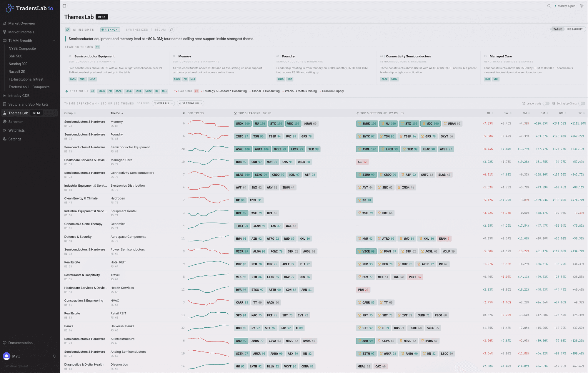
Task: Toggle Setting Up Charts switch
Action: [x=582, y=104]
